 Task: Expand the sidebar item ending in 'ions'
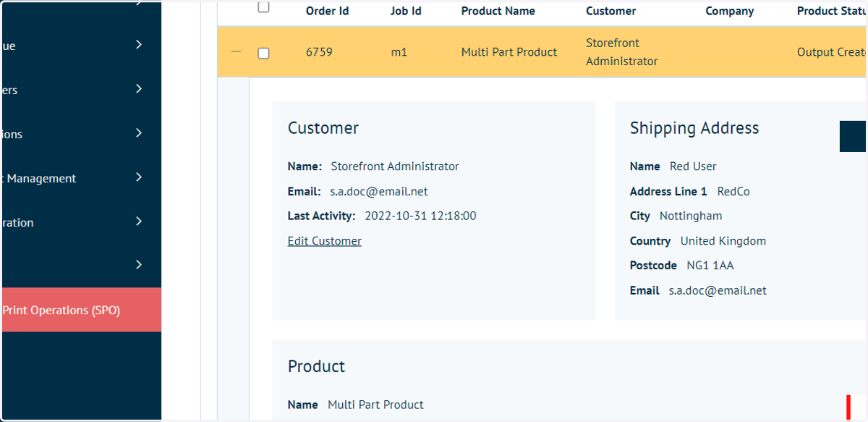pos(139,133)
